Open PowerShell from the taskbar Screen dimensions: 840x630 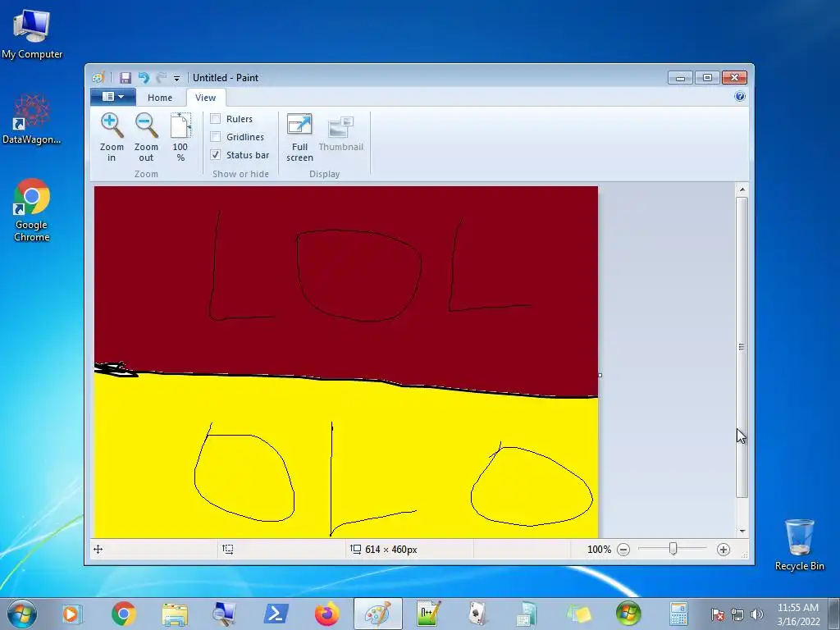pos(276,614)
